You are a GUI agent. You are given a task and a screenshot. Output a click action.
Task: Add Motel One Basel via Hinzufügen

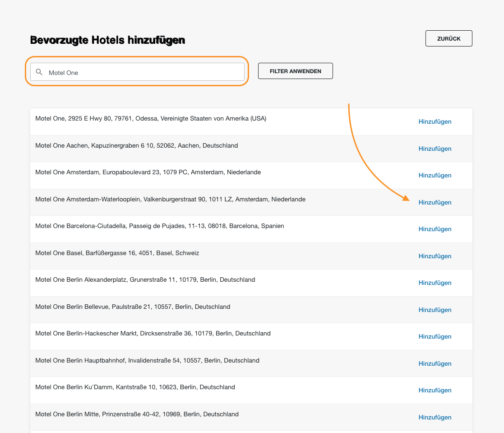[x=435, y=256]
